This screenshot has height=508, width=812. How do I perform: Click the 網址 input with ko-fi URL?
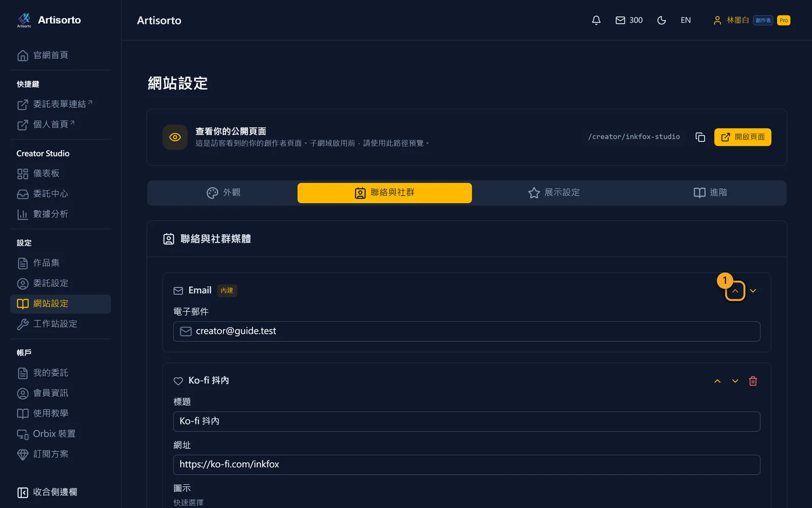tap(466, 465)
